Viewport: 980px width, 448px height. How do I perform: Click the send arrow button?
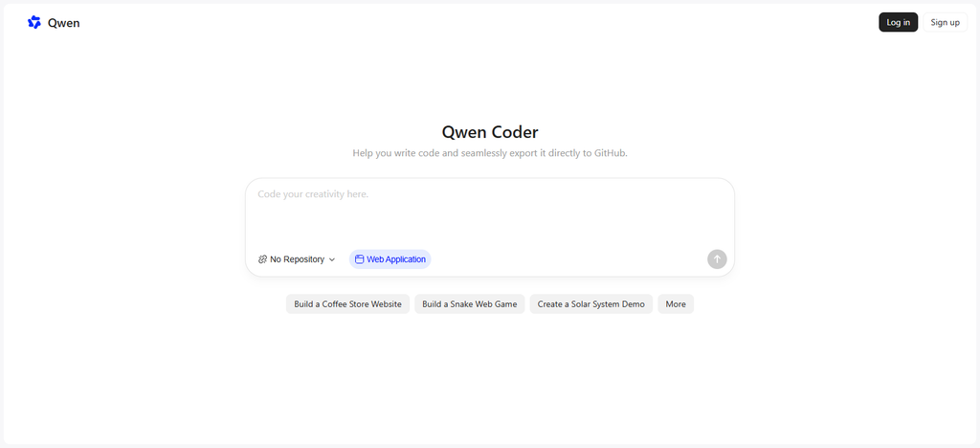717,258
